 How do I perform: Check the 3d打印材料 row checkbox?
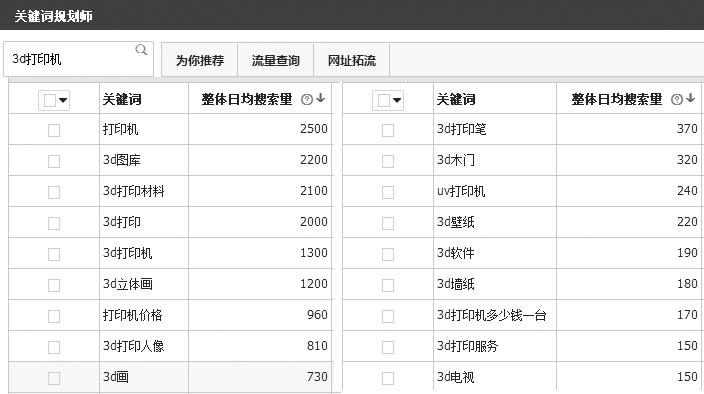(54, 192)
